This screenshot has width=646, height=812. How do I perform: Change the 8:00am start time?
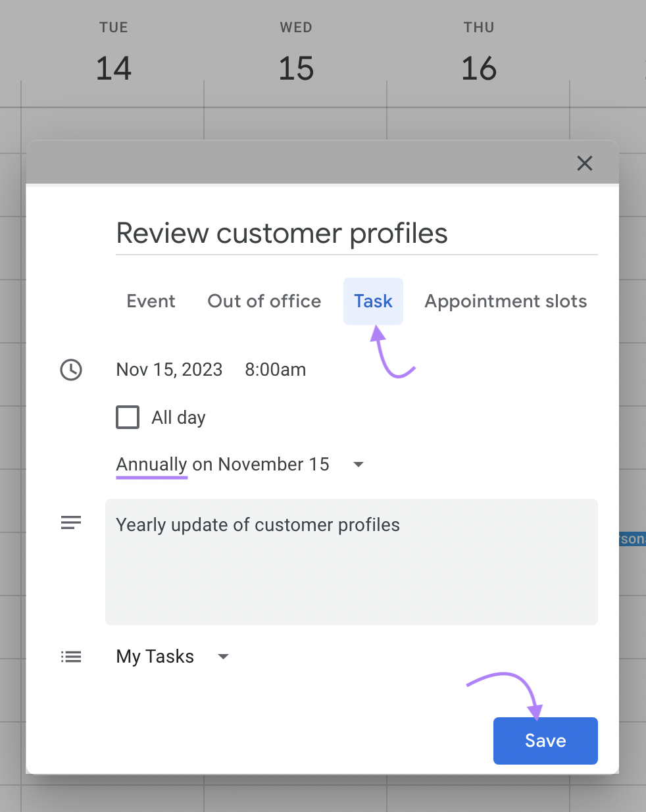pos(275,369)
